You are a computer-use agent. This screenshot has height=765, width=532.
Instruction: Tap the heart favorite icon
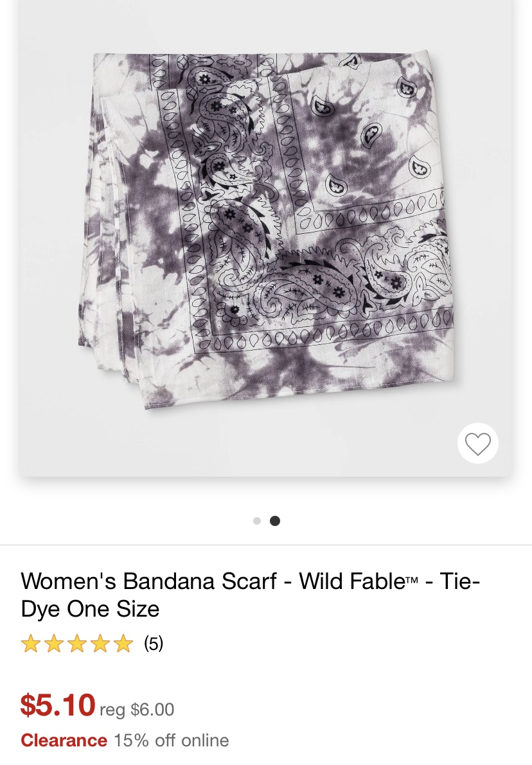pyautogui.click(x=477, y=443)
